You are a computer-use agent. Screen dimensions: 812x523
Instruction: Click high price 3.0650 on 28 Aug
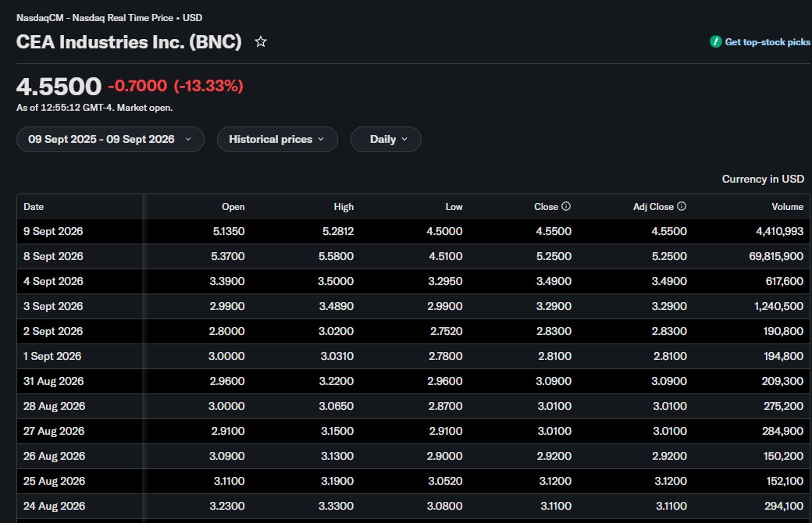pos(336,406)
